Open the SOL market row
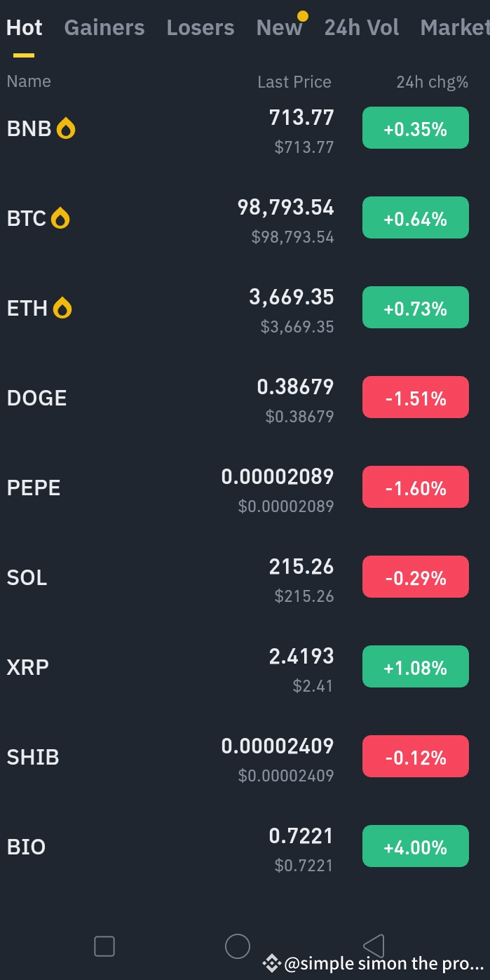Screen dimensions: 490x980 [x=27, y=578]
